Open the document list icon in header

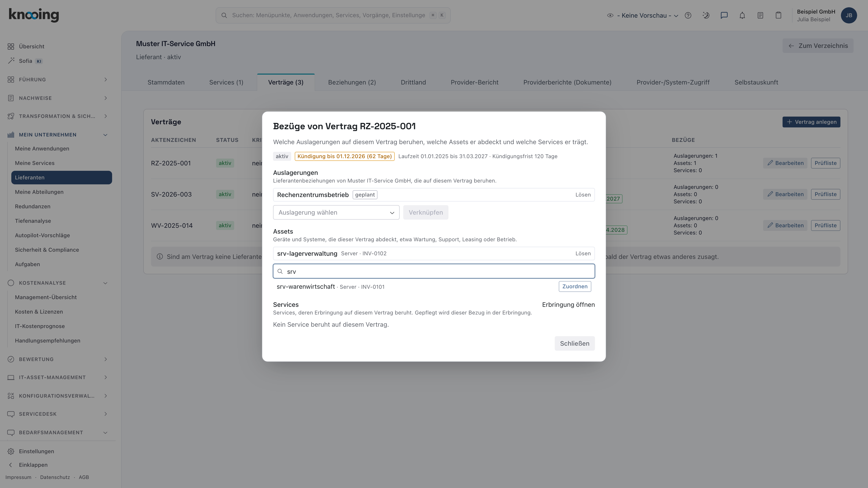[x=760, y=16]
